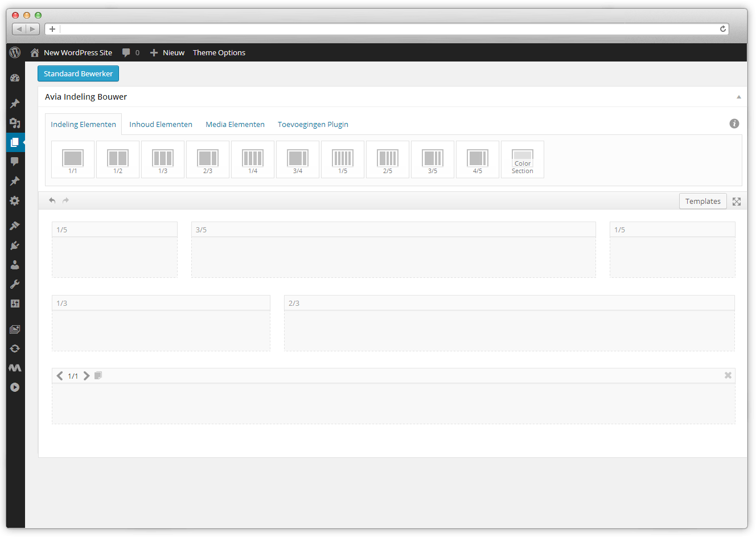
Task: Open the Templates panel
Action: pyautogui.click(x=702, y=200)
